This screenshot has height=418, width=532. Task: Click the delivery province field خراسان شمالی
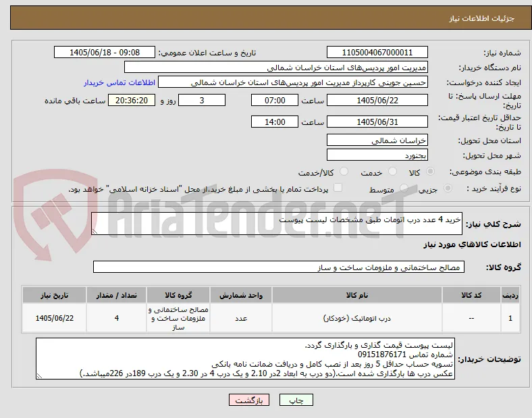pos(377,140)
